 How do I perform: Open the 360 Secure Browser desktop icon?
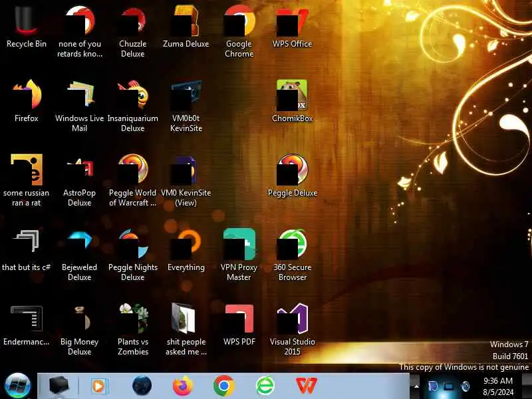[292, 255]
